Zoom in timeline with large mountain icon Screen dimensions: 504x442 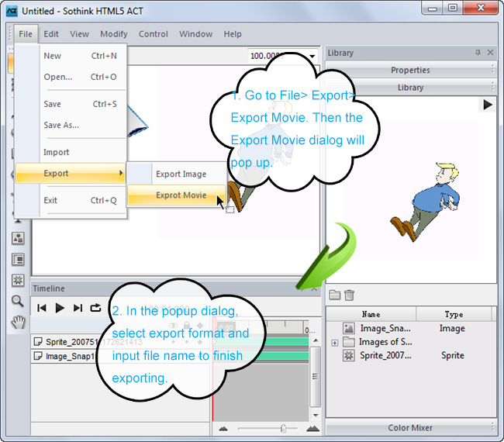[312, 429]
